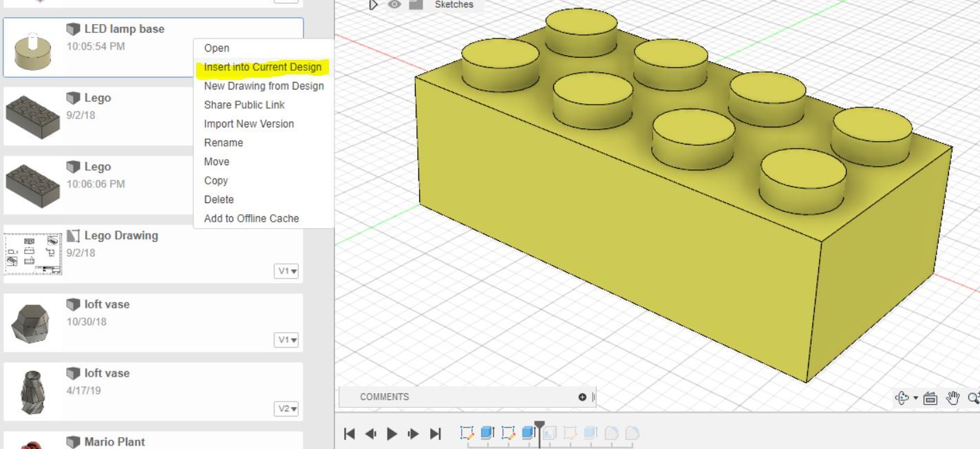Click the Sketches folder icon
Image resolution: width=980 pixels, height=449 pixels.
coord(416,4)
